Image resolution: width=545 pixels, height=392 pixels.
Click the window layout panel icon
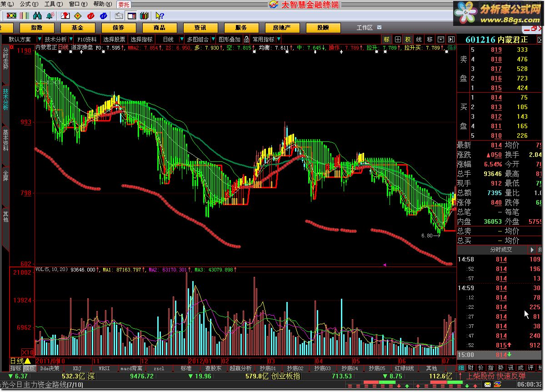(132, 15)
